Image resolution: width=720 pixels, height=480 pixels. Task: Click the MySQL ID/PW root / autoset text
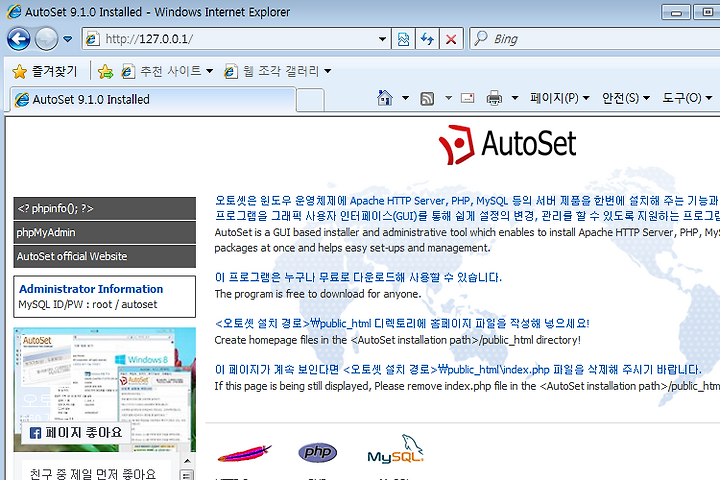(x=88, y=305)
